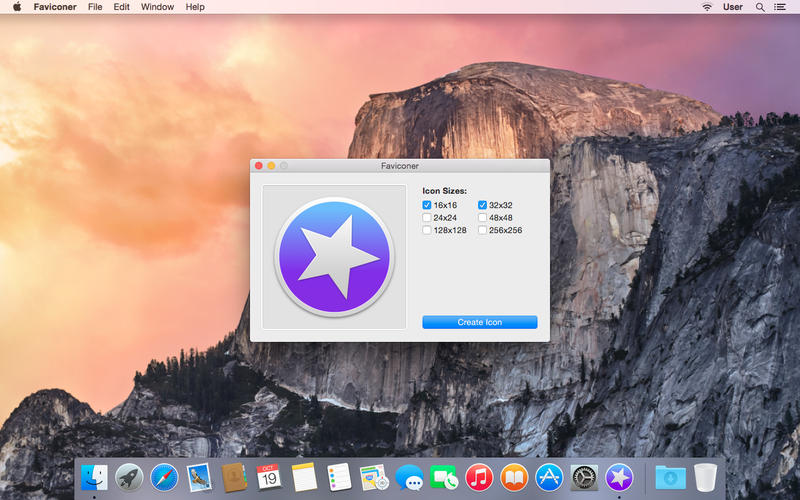
Task: Open the Music app in the Dock
Action: [x=479, y=477]
